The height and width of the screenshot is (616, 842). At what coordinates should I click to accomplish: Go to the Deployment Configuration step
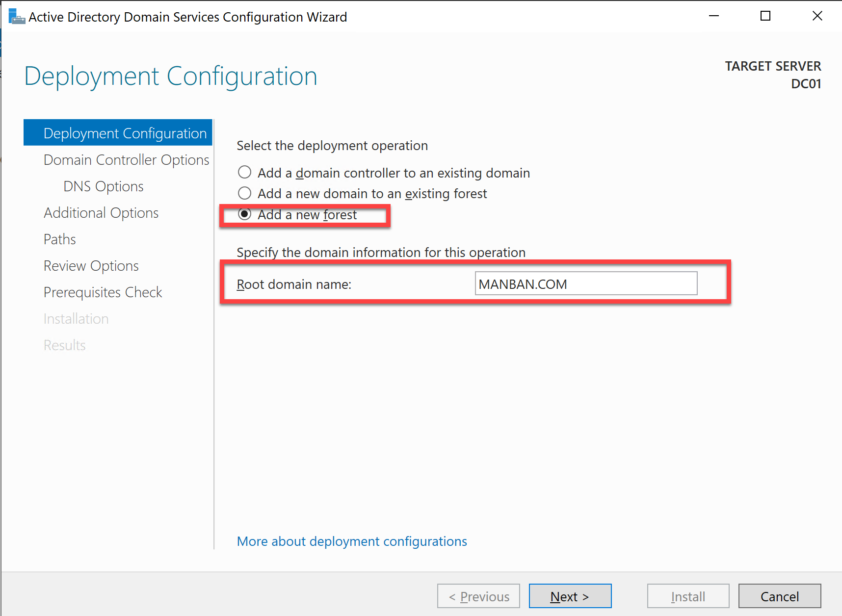(x=118, y=133)
